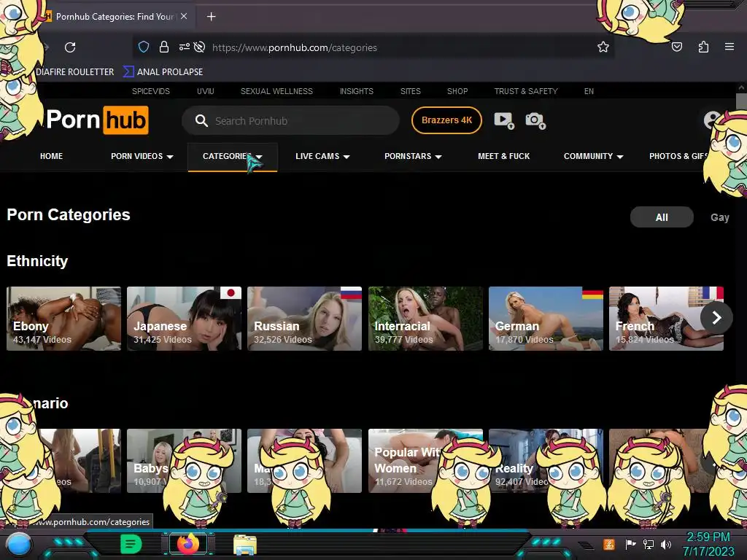This screenshot has width=747, height=560.
Task: Open the UVIU top link
Action: (x=205, y=91)
